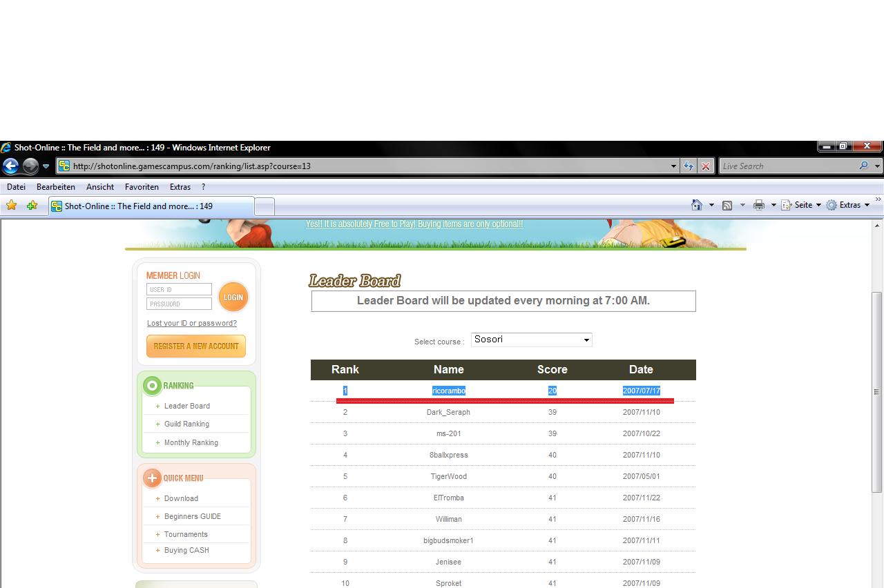Open the Extras toolbar dropdown
The image size is (884, 588).
point(849,205)
